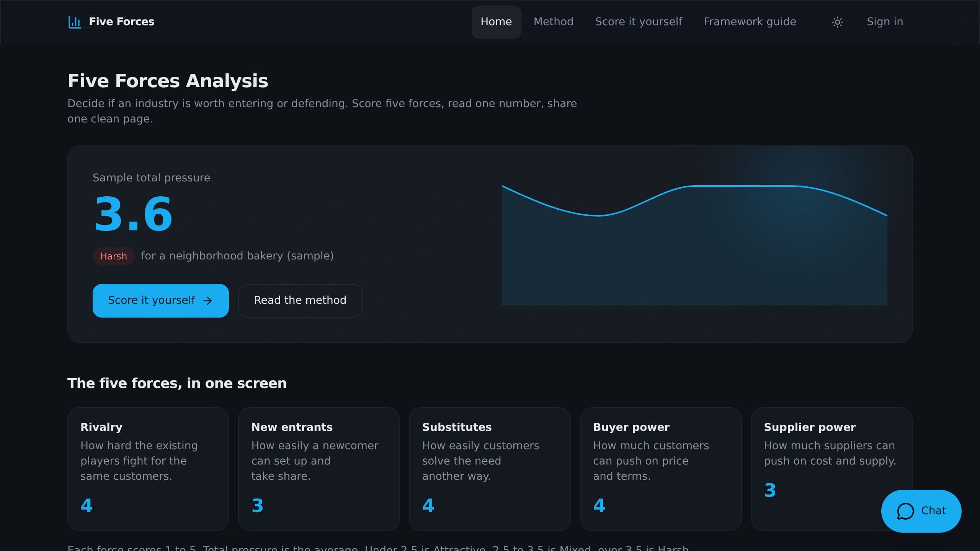Select the Buyer power force card
This screenshot has width=980, height=551.
(661, 469)
